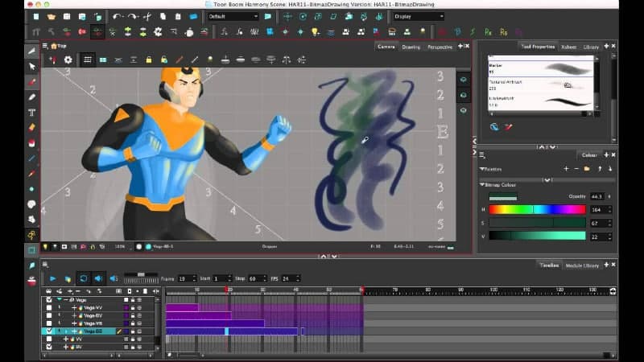Open the Timeline panel menu icon
Screen dimensions: 644x362
pyautogui.click(x=45, y=265)
